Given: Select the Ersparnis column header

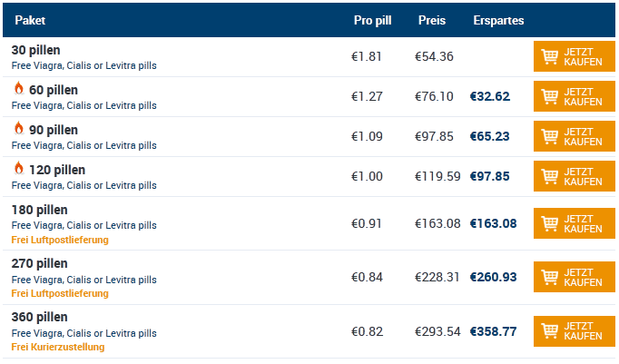Looking at the screenshot, I should 498,20.
